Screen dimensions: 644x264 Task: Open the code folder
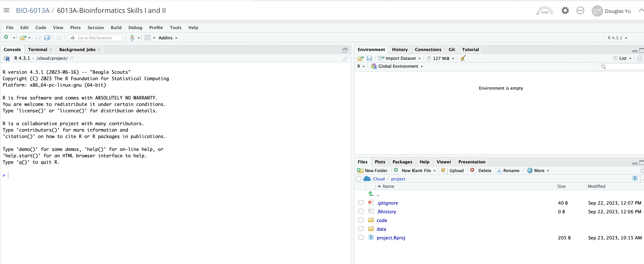pyautogui.click(x=382, y=220)
